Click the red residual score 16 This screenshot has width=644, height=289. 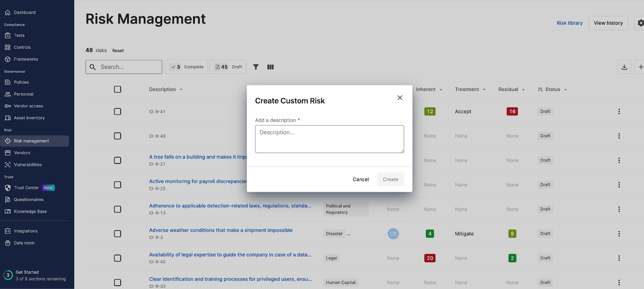pyautogui.click(x=512, y=111)
